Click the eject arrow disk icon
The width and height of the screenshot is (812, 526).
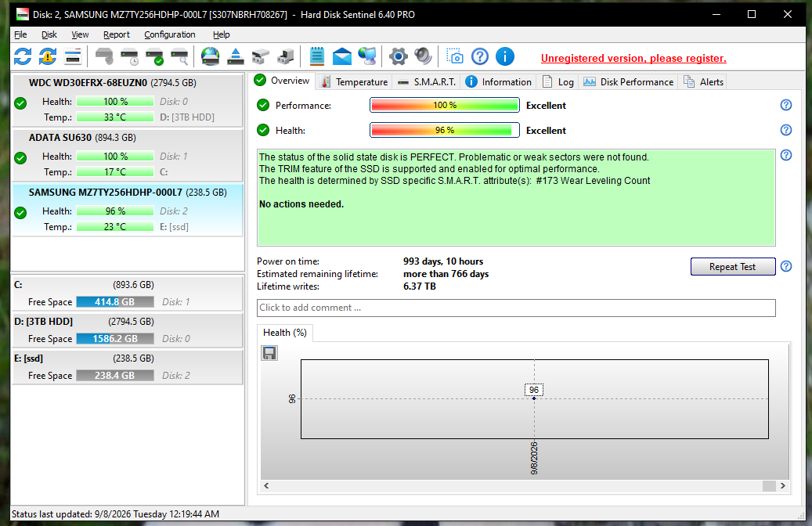coord(235,56)
